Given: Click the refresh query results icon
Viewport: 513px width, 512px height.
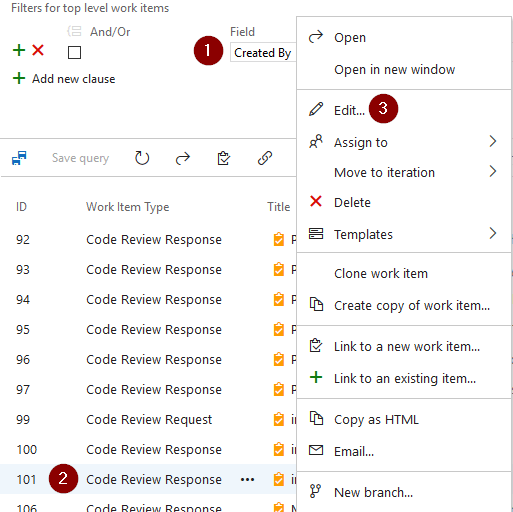Looking at the screenshot, I should [142, 158].
